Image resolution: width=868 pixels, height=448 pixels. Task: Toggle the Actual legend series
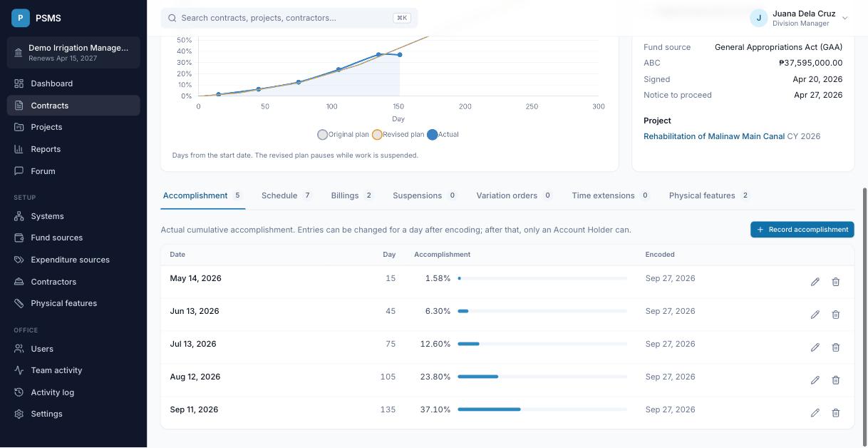[443, 135]
